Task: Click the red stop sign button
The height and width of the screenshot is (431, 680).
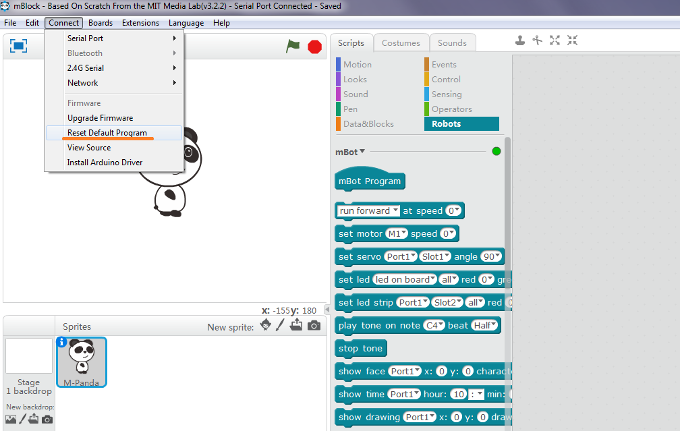Action: pyautogui.click(x=315, y=46)
